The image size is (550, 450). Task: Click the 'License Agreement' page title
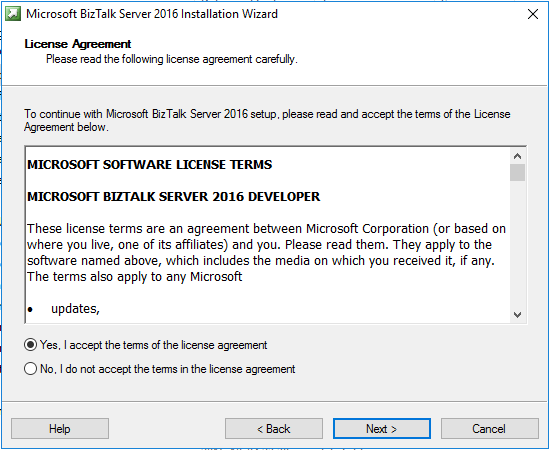[78, 44]
